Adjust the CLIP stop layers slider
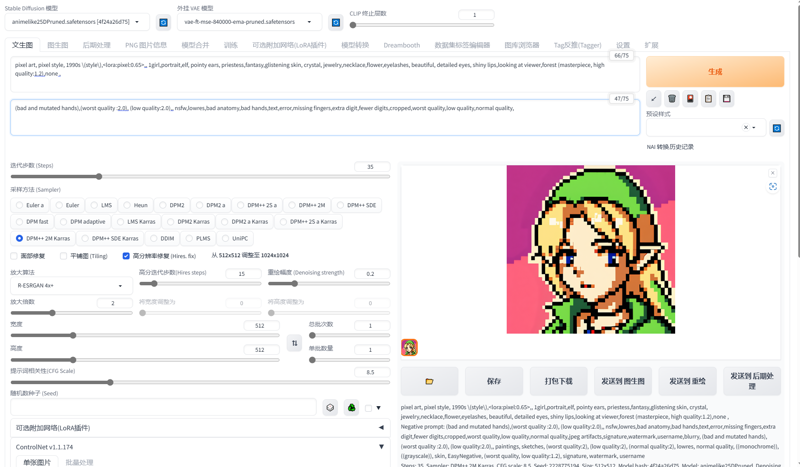The width and height of the screenshot is (800, 467). click(422, 24)
